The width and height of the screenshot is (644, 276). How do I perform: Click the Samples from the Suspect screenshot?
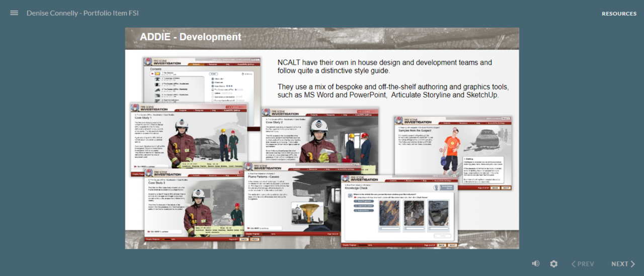pyautogui.click(x=453, y=151)
